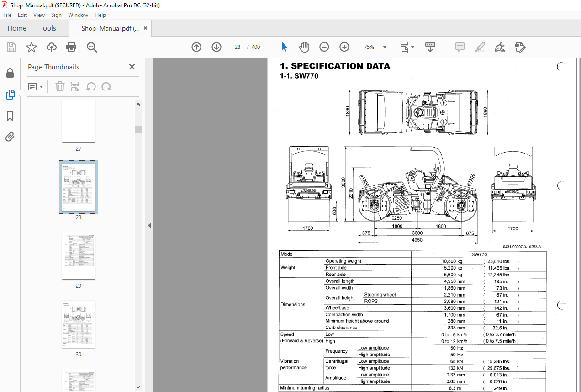Switch to the Tools tab
Image resolution: width=581 pixels, height=392 pixels.
pos(48,28)
